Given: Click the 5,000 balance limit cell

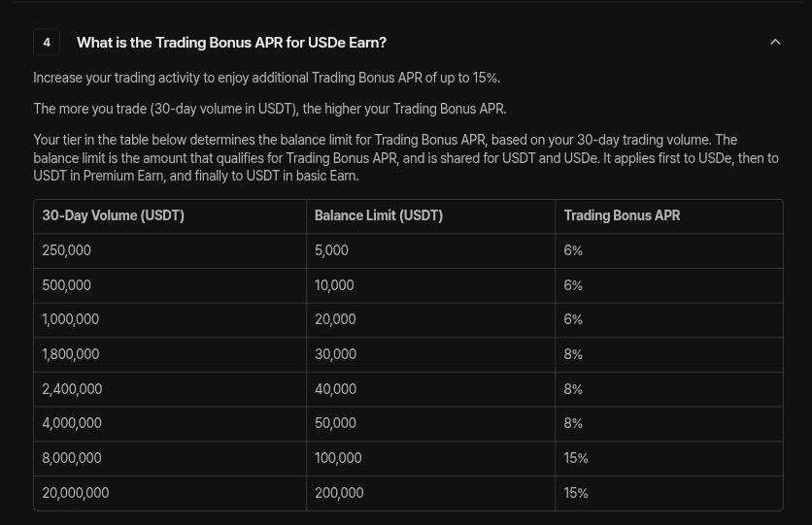Looking at the screenshot, I should coord(331,250).
